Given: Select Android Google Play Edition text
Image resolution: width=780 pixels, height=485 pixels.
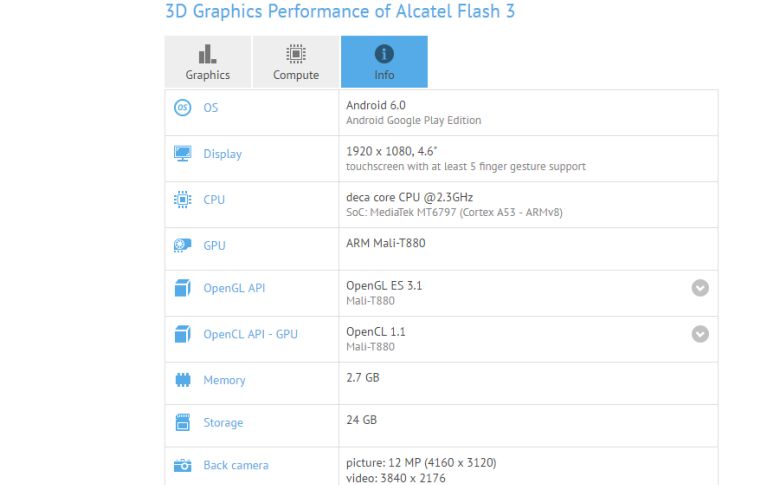Looking at the screenshot, I should tap(414, 120).
